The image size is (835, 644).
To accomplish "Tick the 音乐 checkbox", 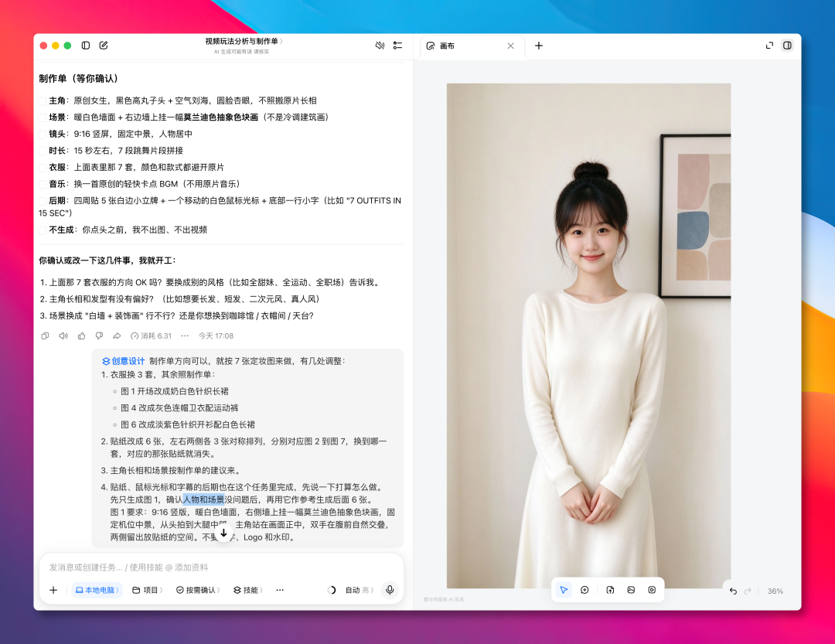I will (43, 184).
